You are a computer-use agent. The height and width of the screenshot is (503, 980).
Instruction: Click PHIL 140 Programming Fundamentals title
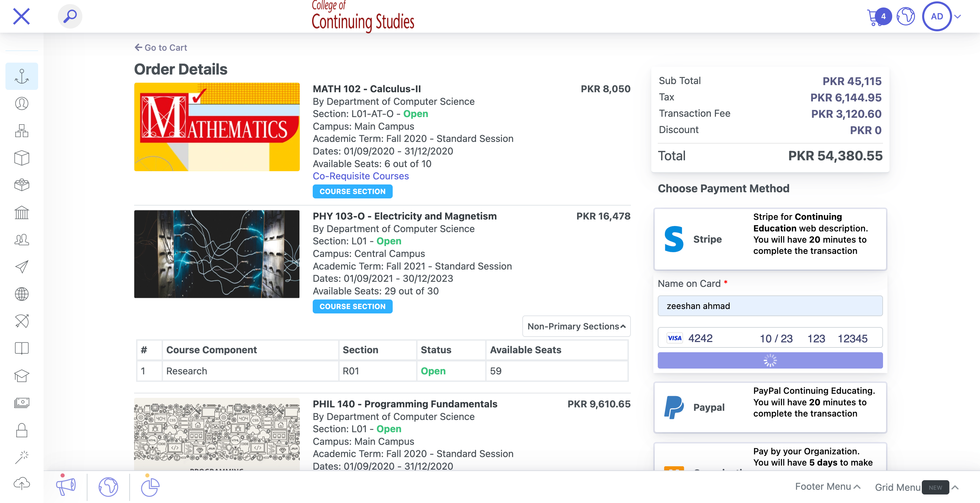click(405, 404)
